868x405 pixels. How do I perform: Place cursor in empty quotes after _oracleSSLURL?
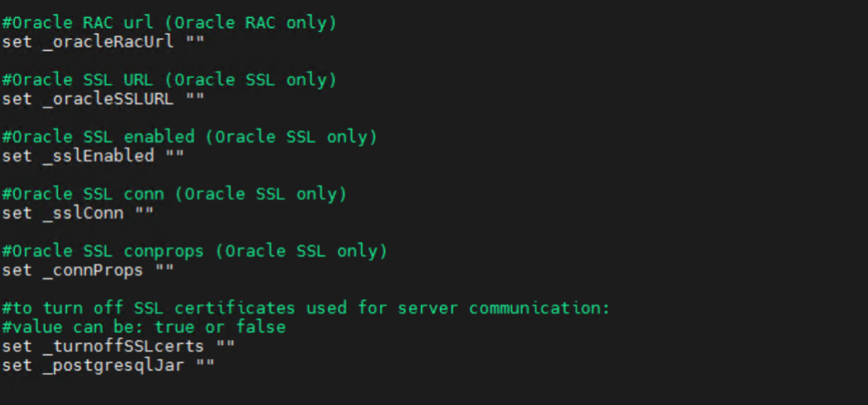click(x=195, y=98)
